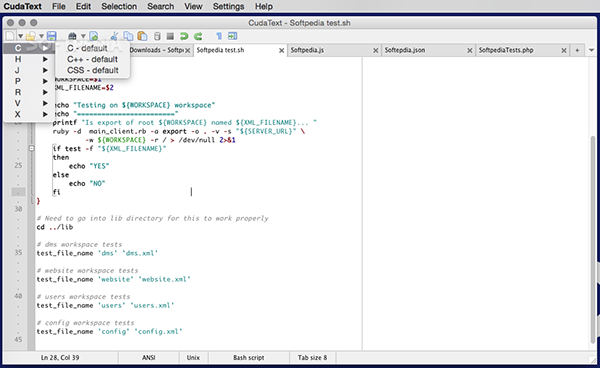
Task: Choose CSS - default lexer
Action: [93, 70]
